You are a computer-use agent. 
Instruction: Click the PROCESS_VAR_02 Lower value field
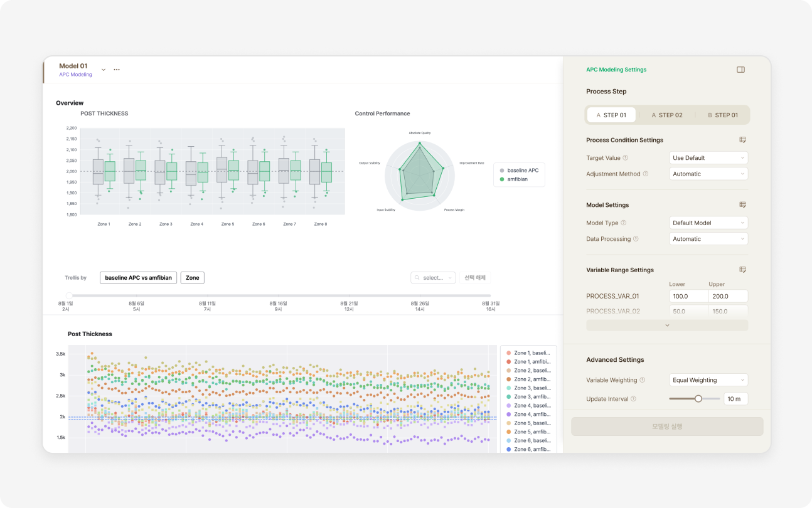point(688,311)
